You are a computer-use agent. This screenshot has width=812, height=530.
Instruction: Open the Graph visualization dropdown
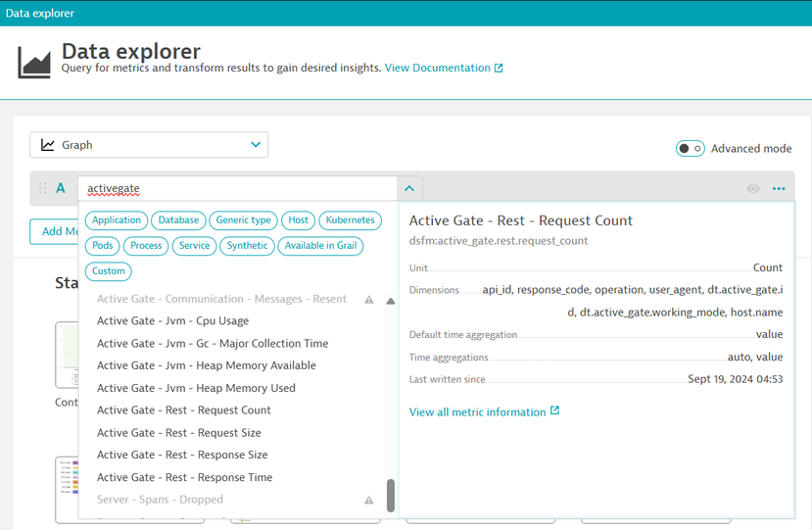tap(149, 145)
